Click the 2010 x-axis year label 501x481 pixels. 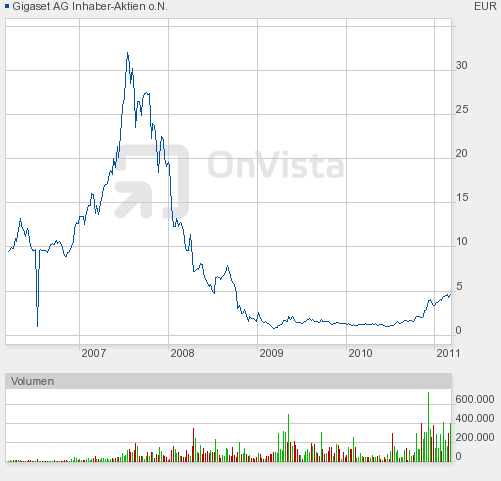pyautogui.click(x=360, y=353)
